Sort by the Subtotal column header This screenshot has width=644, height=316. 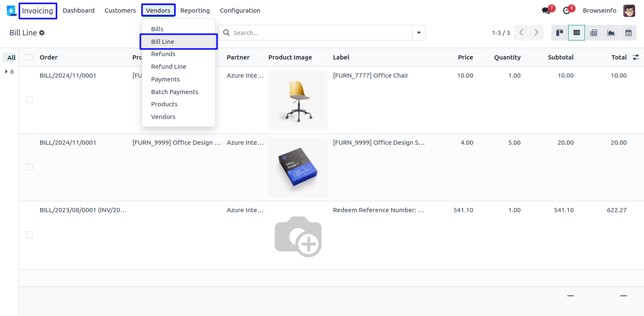pyautogui.click(x=561, y=57)
